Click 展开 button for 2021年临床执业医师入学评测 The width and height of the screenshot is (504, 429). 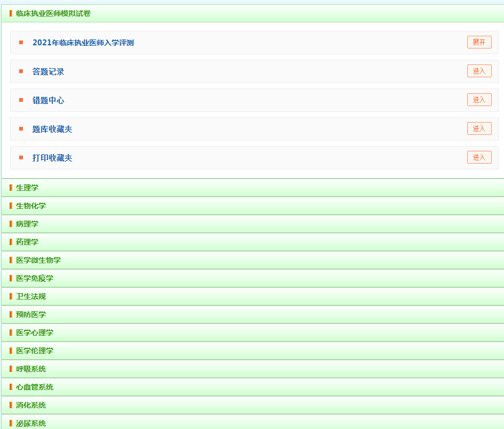pos(479,43)
